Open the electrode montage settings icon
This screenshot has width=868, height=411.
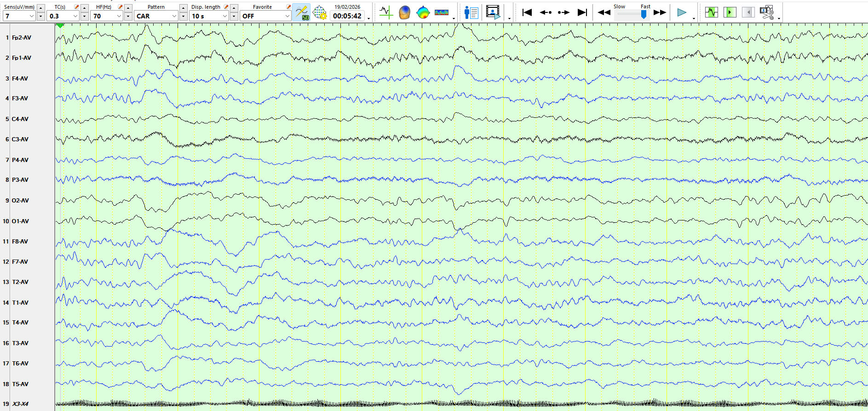click(x=320, y=12)
